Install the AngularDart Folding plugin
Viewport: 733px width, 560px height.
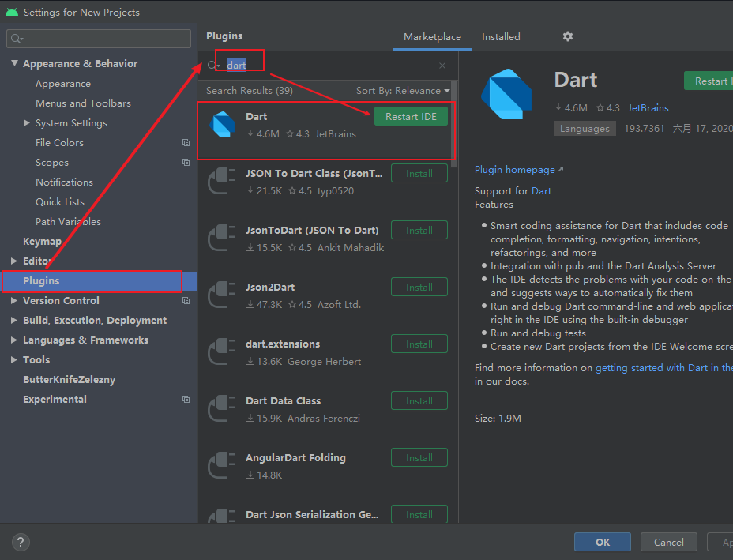pyautogui.click(x=419, y=457)
